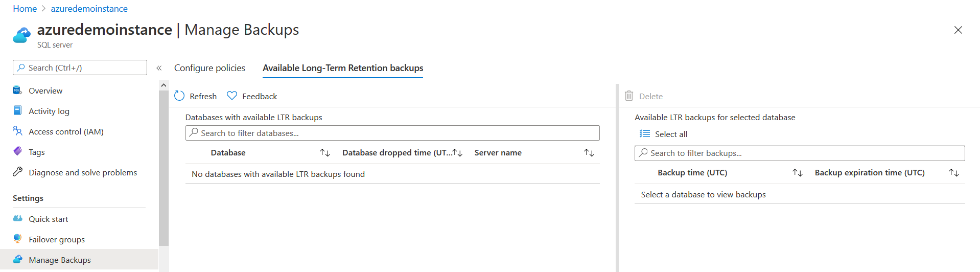Click the Refresh icon
The height and width of the screenshot is (272, 980).
click(x=179, y=96)
